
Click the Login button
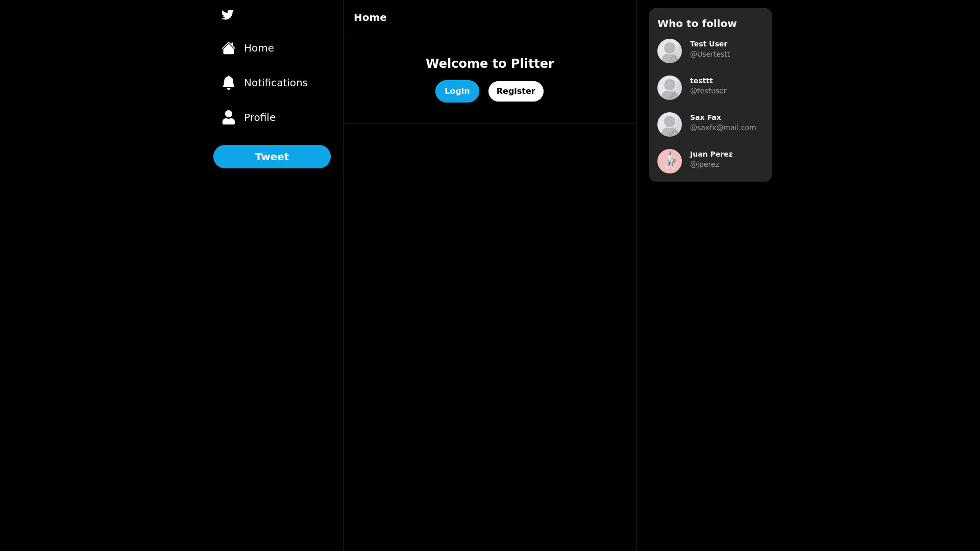click(457, 91)
